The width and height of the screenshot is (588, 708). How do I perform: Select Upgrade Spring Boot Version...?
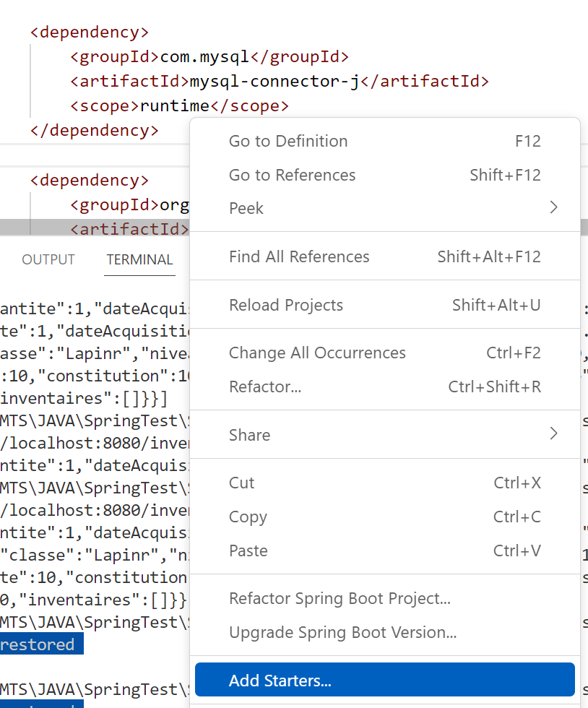click(342, 633)
